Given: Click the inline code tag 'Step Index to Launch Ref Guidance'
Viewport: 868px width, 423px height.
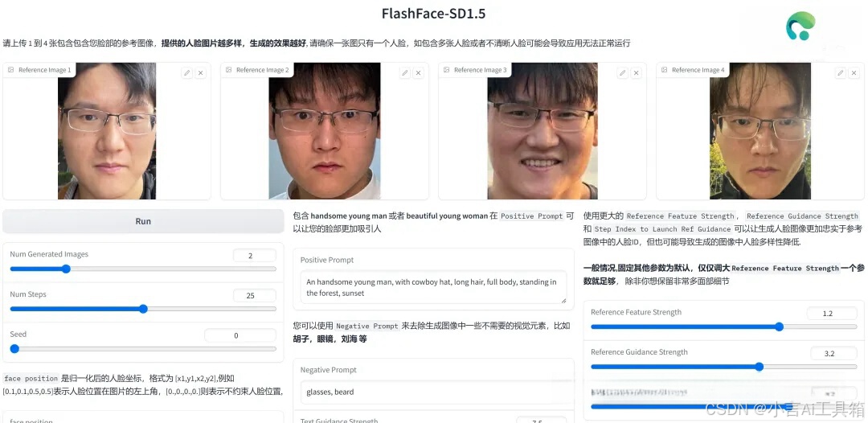Looking at the screenshot, I should (662, 229).
